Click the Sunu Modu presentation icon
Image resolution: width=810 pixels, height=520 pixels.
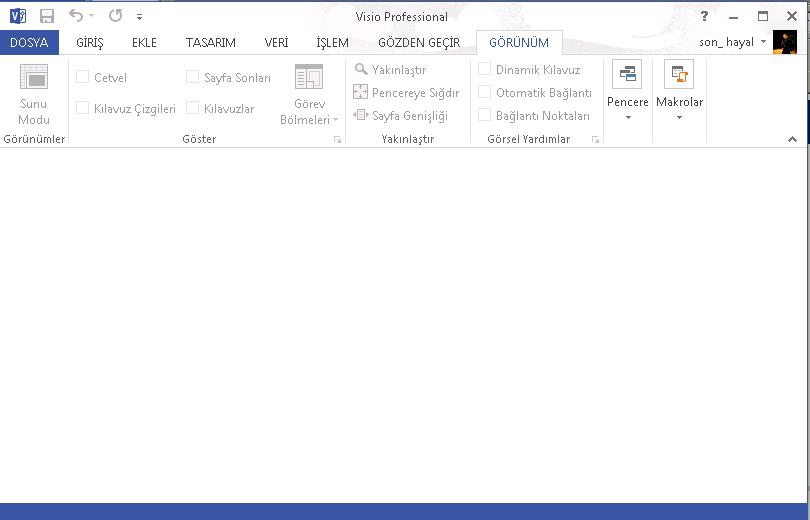tap(34, 78)
